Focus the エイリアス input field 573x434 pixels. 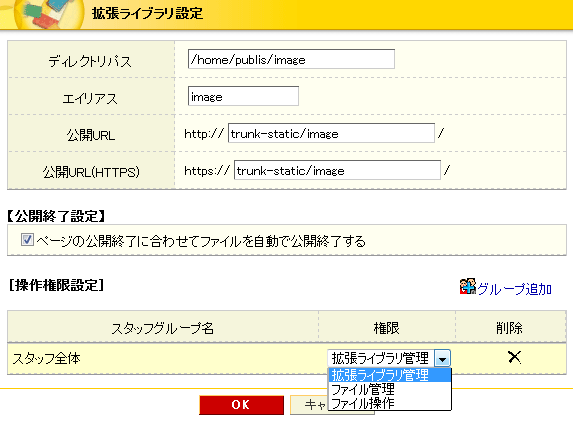[243, 96]
